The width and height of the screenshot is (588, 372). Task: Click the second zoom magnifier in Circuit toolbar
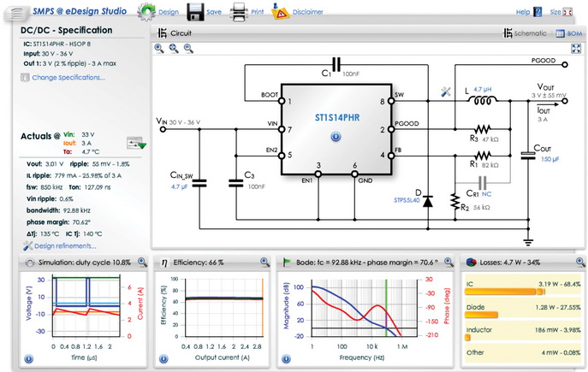point(174,49)
